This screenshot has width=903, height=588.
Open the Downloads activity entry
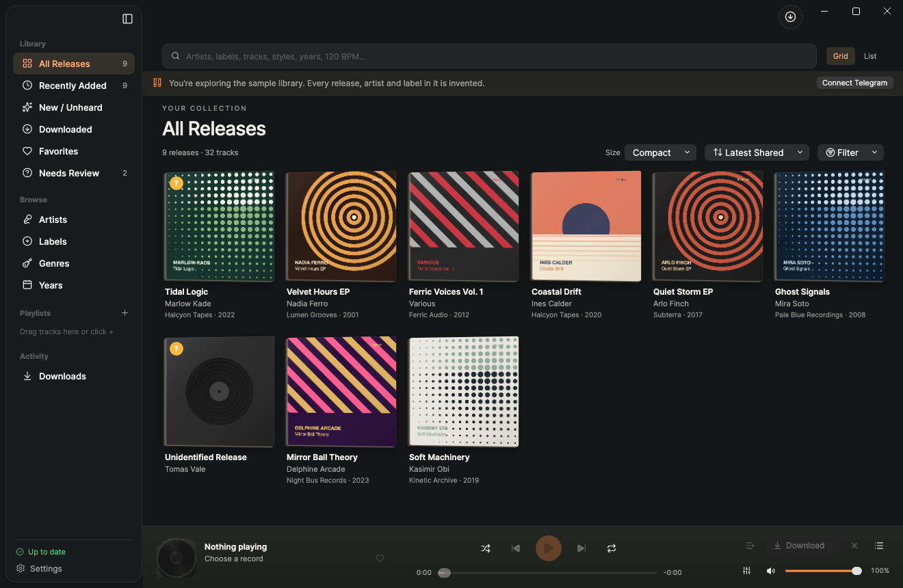pyautogui.click(x=74, y=376)
